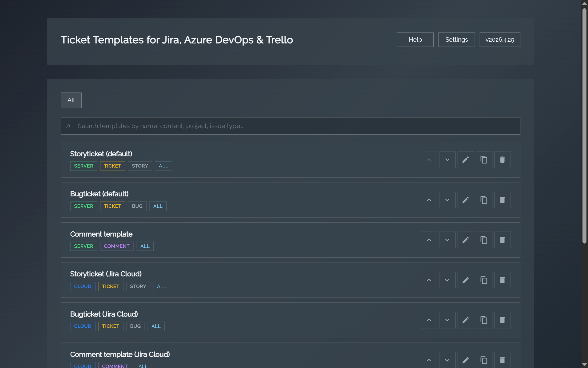The image size is (588, 368).
Task: Click the page title heading
Action: (177, 40)
